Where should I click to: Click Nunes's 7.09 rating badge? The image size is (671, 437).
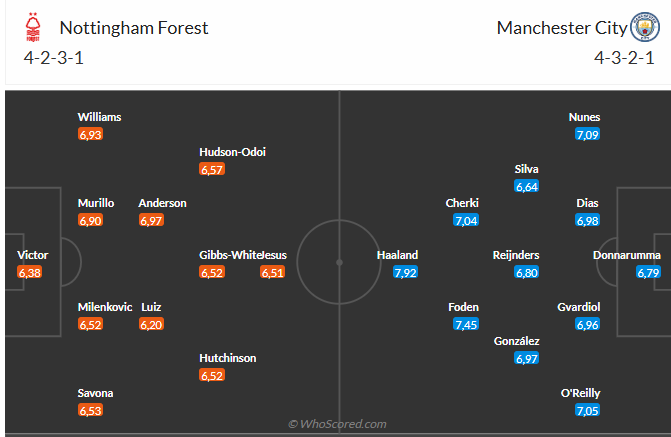coord(587,134)
